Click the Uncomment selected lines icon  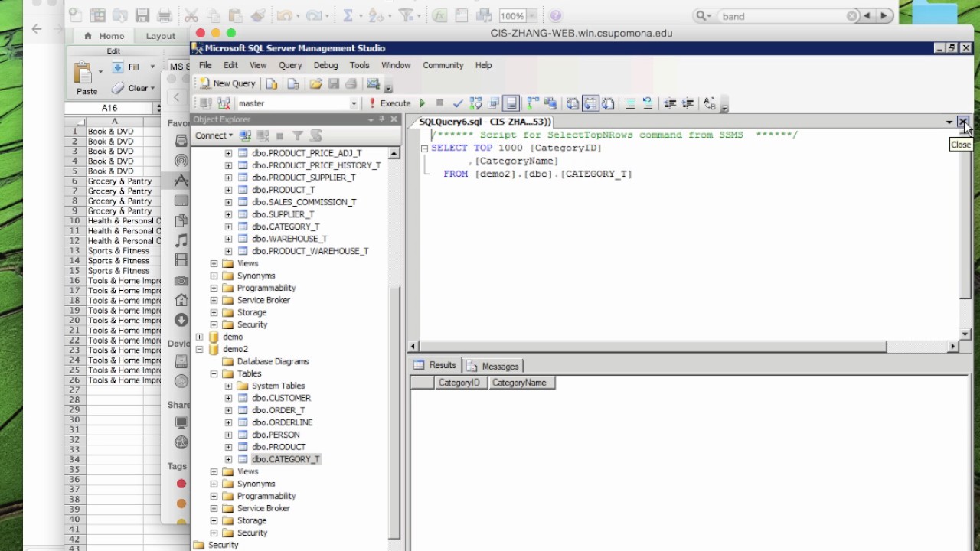(648, 103)
